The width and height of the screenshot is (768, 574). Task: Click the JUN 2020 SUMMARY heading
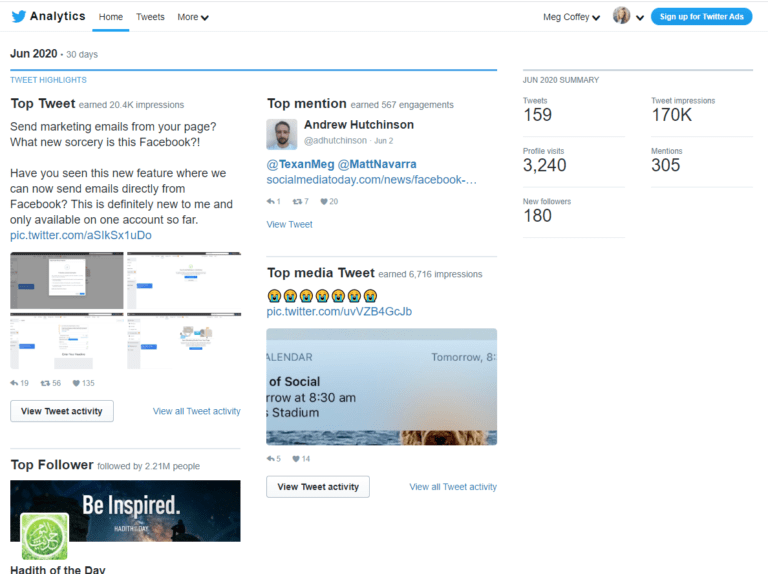[x=561, y=80]
